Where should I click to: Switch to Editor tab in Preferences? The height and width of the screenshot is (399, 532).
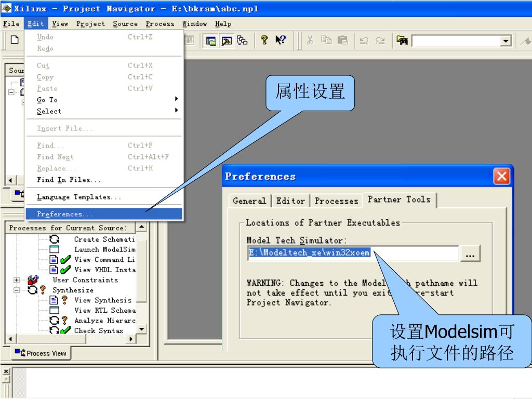[x=290, y=201]
